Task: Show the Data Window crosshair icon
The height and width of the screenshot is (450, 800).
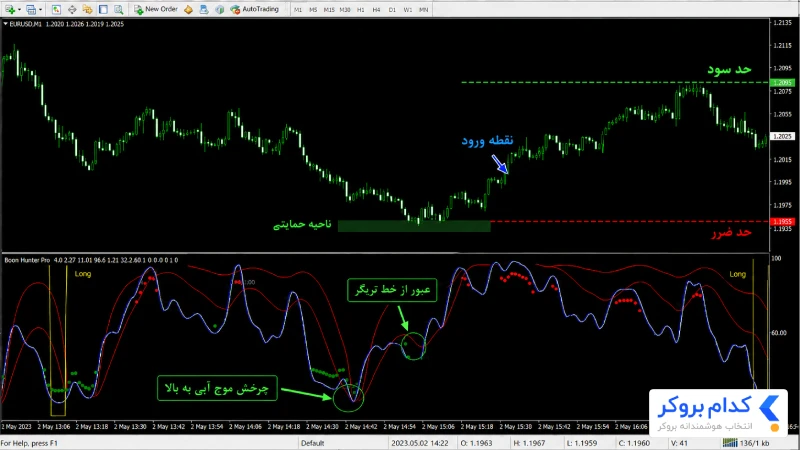Action: click(72, 9)
